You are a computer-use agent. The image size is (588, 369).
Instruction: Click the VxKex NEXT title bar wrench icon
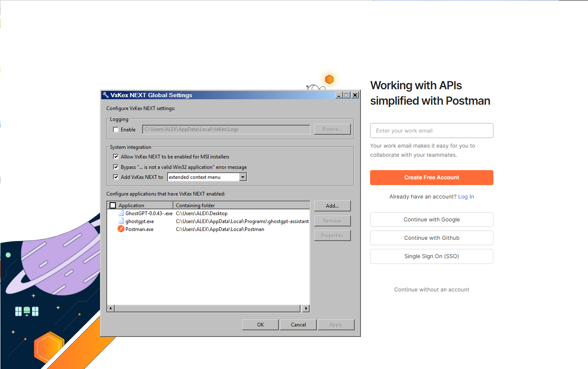(x=105, y=95)
